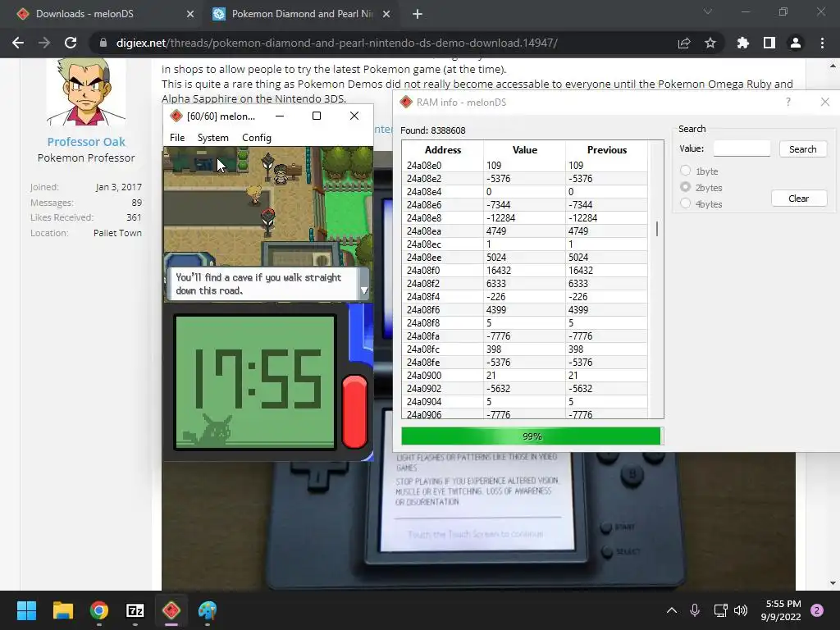Advance the dialog with the down arrow
The height and width of the screenshot is (630, 840).
click(x=364, y=290)
